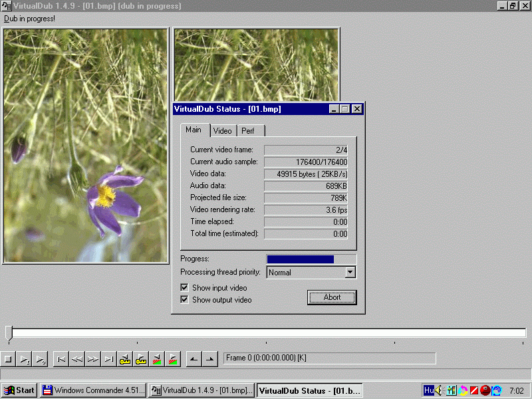Close the VirtualDub Status dialog
This screenshot has height=399, width=532.
(x=357, y=109)
